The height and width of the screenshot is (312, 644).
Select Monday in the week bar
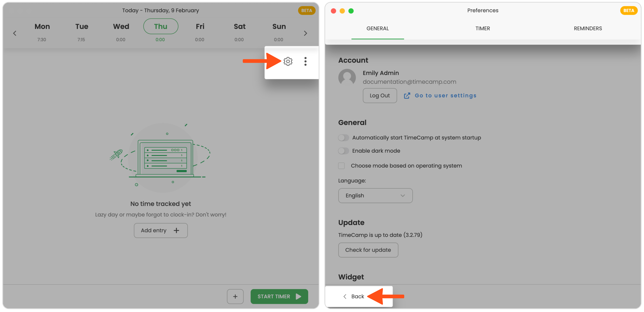[x=42, y=26]
